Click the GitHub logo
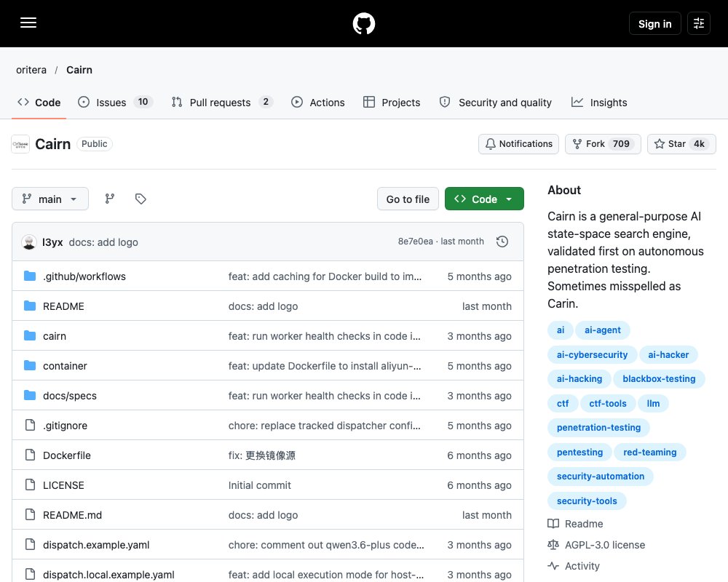 [363, 23]
